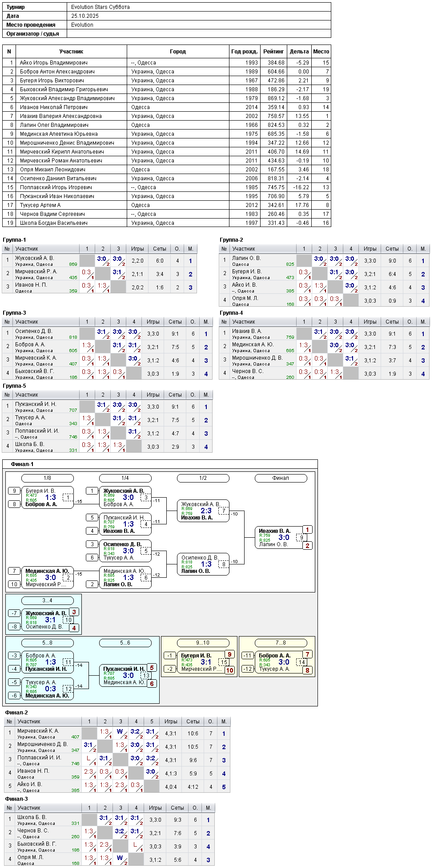
Task: Click score "3:0" in Ивахив–Лапин final match
Action: pos(284,538)
